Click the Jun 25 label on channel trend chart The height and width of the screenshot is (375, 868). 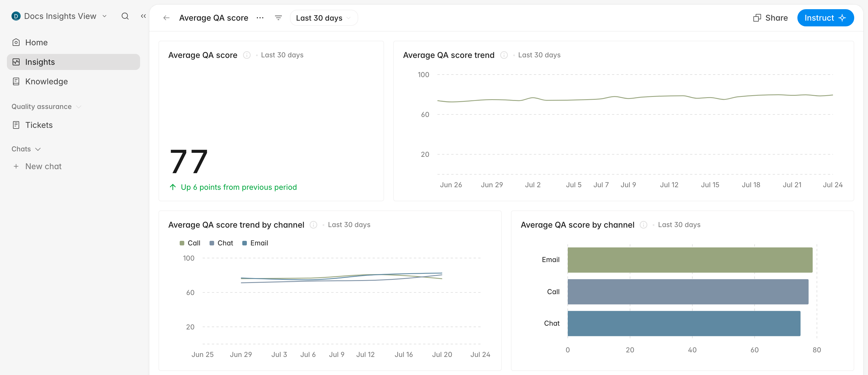pyautogui.click(x=203, y=354)
